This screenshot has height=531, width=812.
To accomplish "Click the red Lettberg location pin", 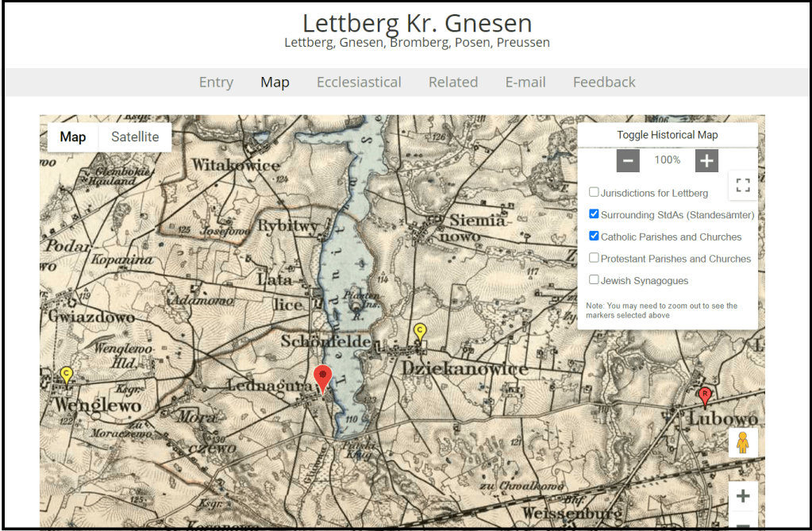I will [322, 378].
